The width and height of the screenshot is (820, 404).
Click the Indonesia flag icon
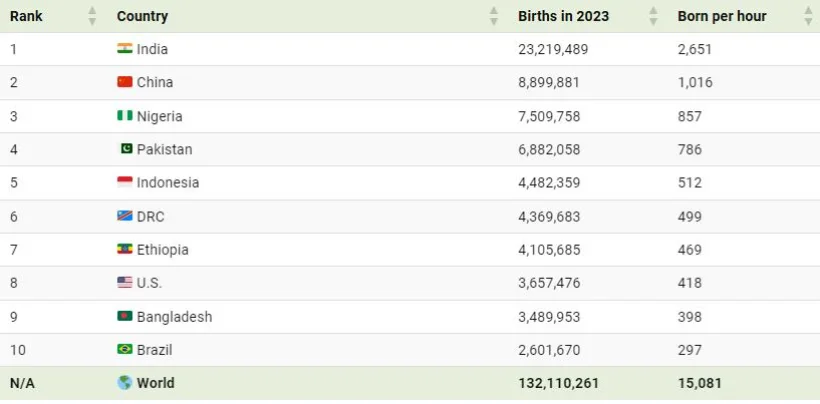click(124, 183)
